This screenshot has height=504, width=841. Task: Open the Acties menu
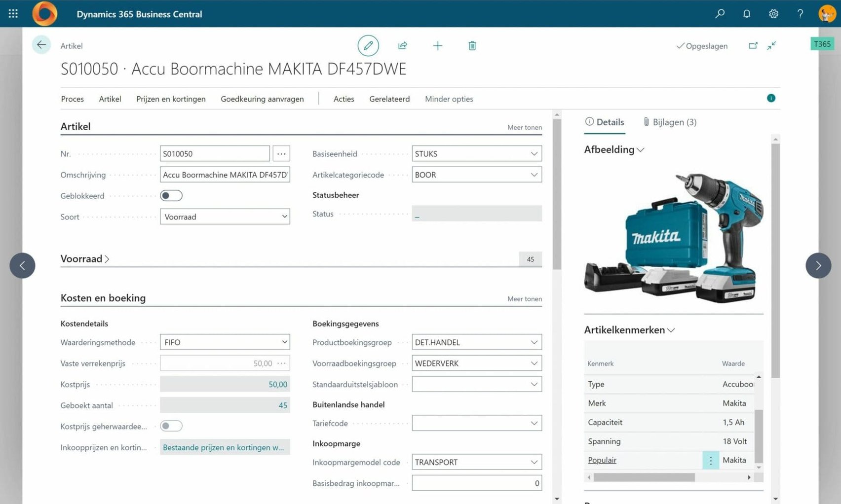[x=344, y=99]
